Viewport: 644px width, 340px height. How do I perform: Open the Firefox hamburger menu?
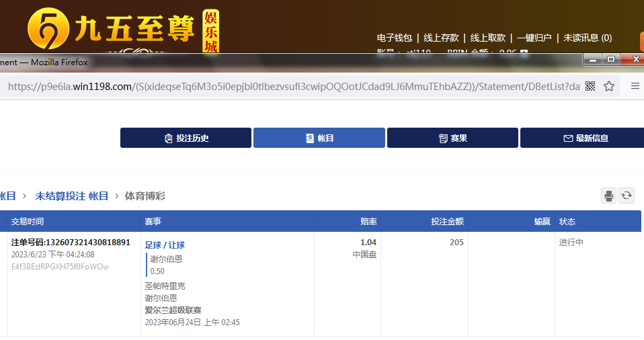point(635,86)
